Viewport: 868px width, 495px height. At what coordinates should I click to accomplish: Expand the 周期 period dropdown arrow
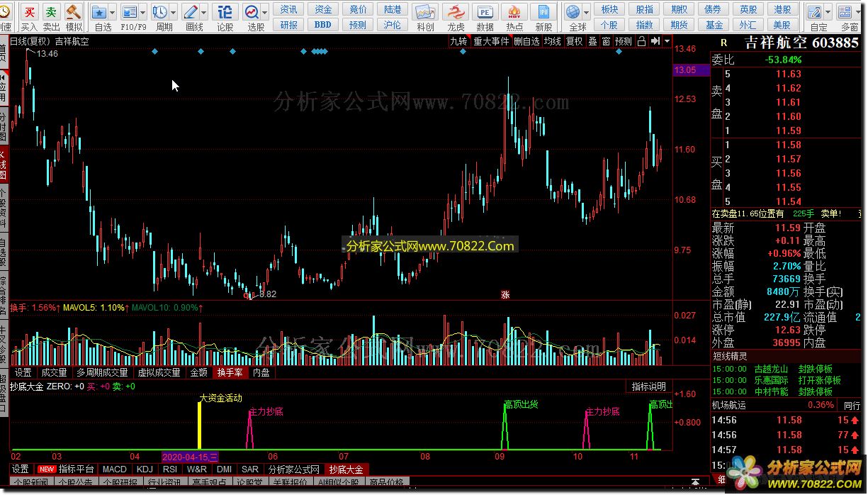(173, 12)
